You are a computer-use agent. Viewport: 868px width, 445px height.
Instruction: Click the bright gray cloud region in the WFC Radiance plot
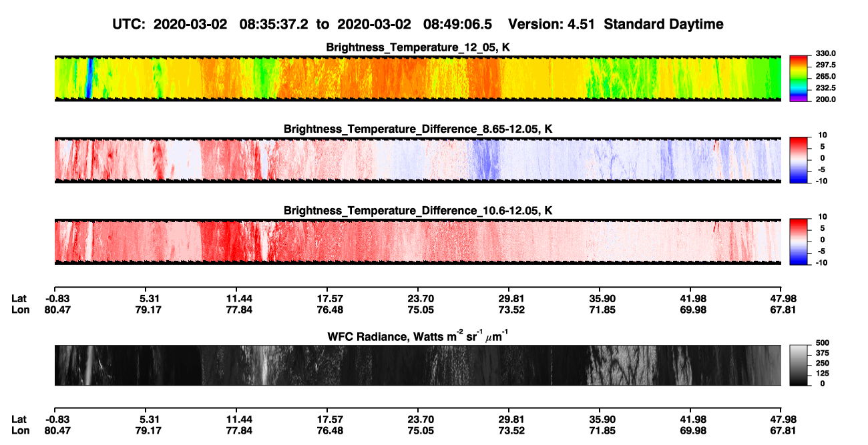coord(620,365)
